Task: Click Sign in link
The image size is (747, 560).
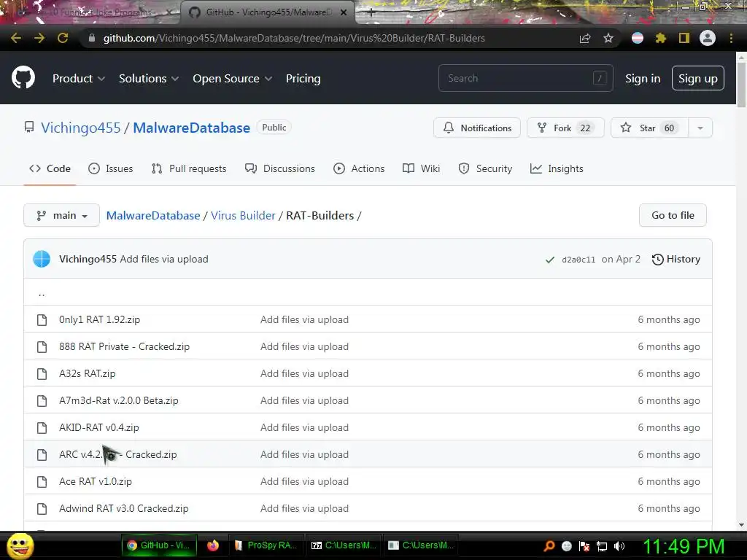Action: click(x=643, y=79)
